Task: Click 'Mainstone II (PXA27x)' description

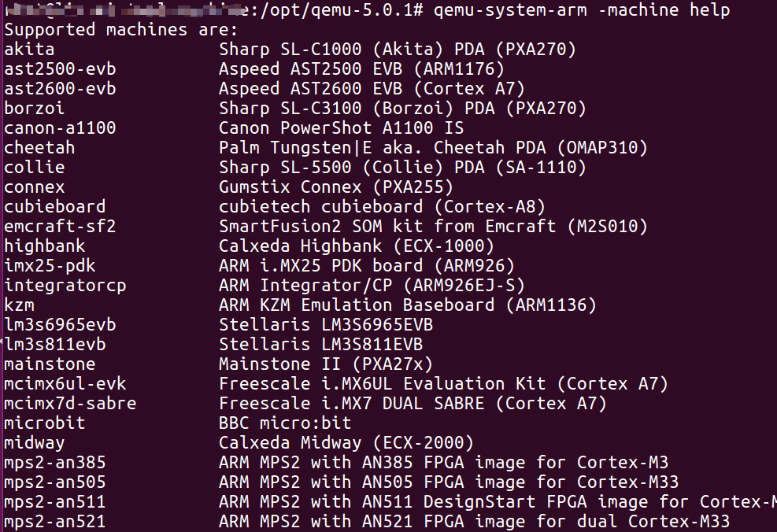Action: pos(326,364)
